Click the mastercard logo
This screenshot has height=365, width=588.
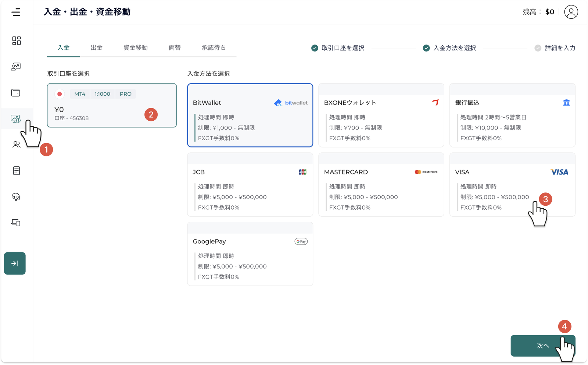(x=426, y=172)
